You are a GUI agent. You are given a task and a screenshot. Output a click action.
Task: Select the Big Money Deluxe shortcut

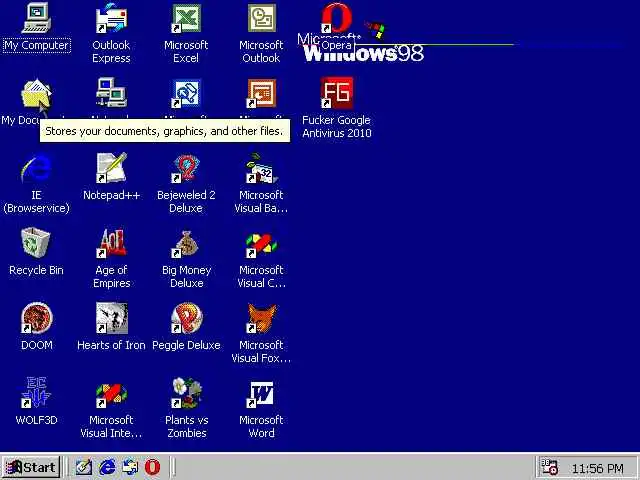point(186,244)
